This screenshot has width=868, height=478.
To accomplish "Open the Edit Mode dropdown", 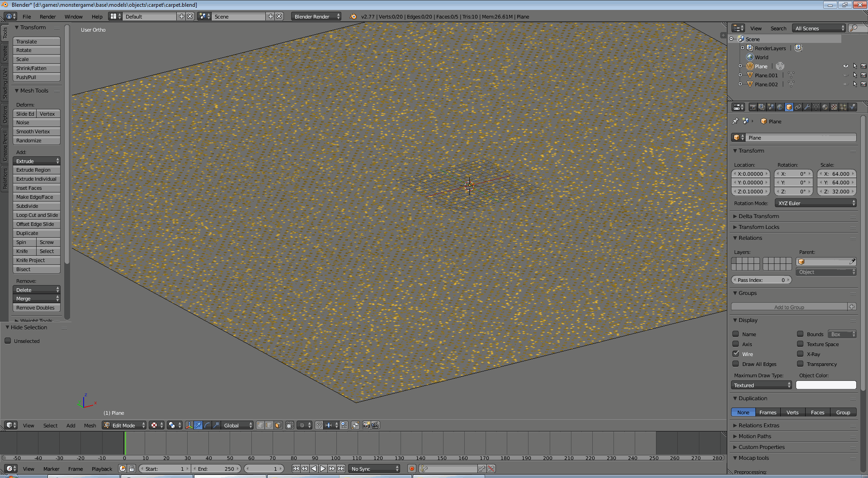I will pyautogui.click(x=124, y=425).
